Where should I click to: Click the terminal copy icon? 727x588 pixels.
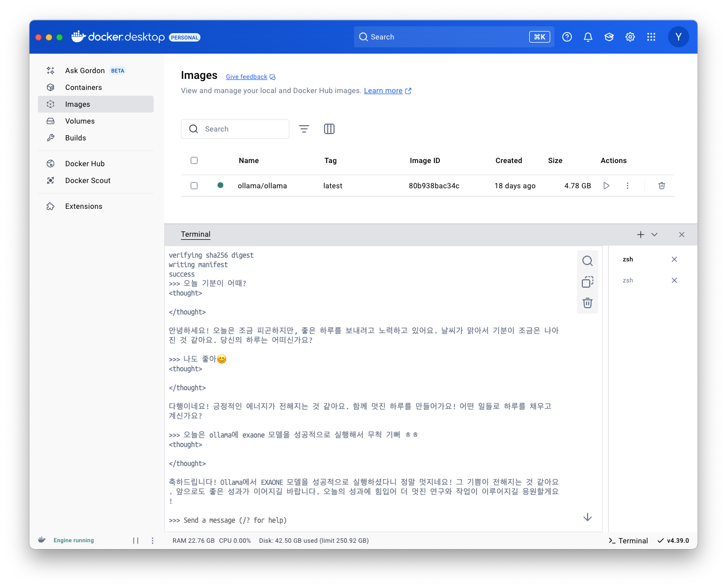tap(588, 282)
